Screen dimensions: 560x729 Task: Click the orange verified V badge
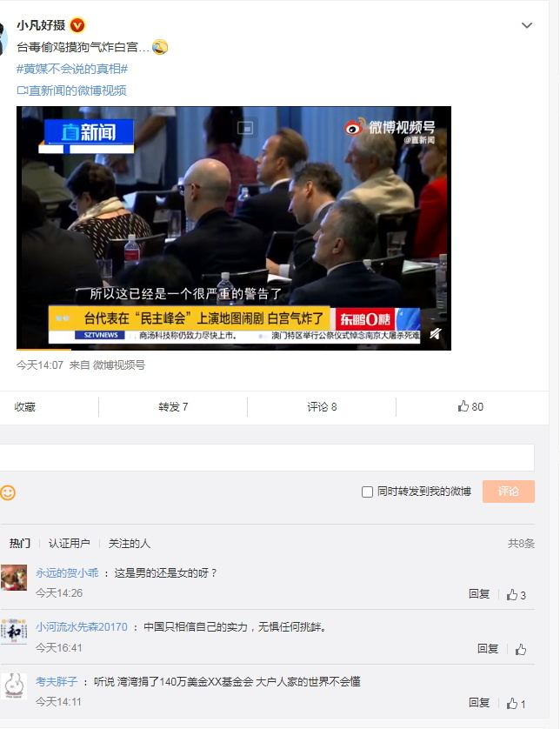77,25
